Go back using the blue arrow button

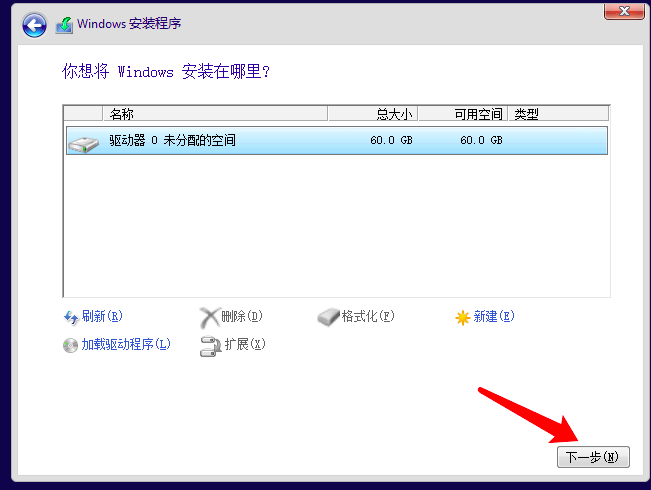[34, 25]
